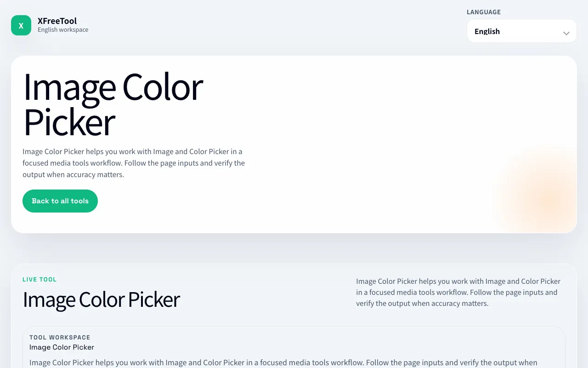Click the LIVE TOOL green label
This screenshot has height=368, width=588.
(40, 279)
